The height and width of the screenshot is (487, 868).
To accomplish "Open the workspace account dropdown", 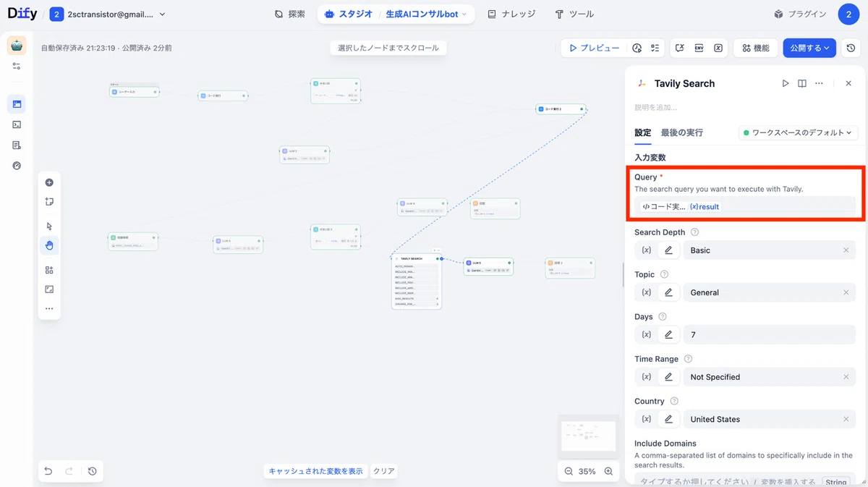I will (x=109, y=14).
